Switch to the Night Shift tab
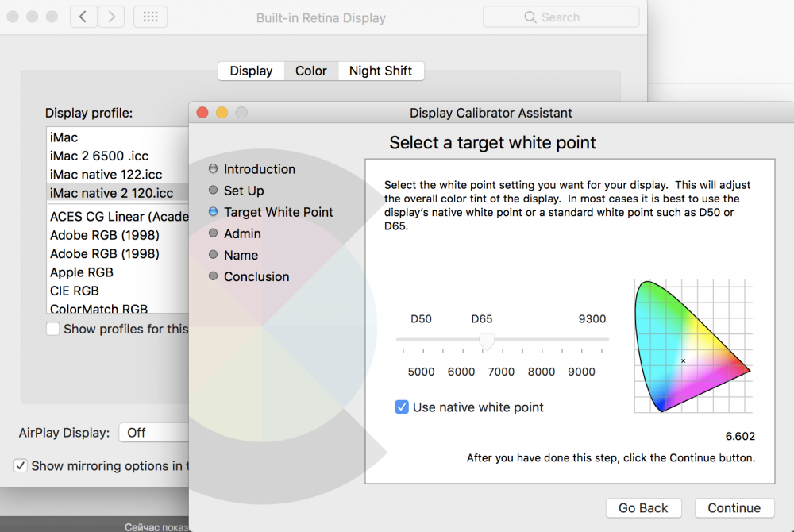 (381, 71)
